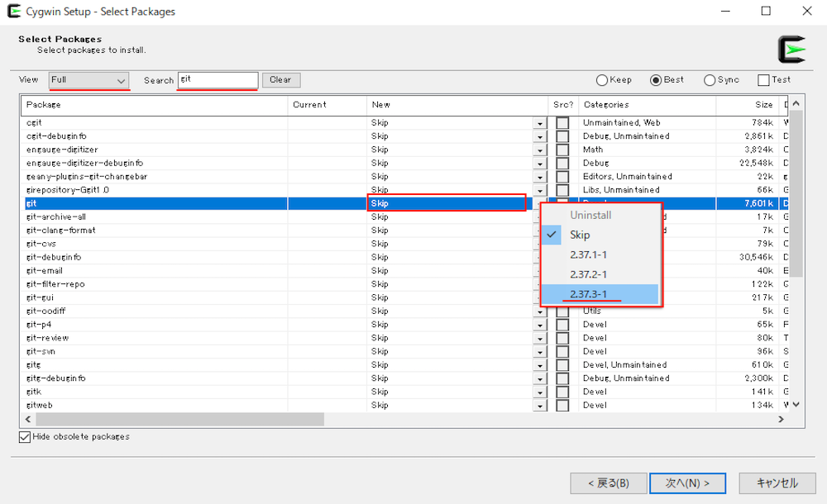Click the Search input field
The width and height of the screenshot is (827, 504).
(218, 79)
